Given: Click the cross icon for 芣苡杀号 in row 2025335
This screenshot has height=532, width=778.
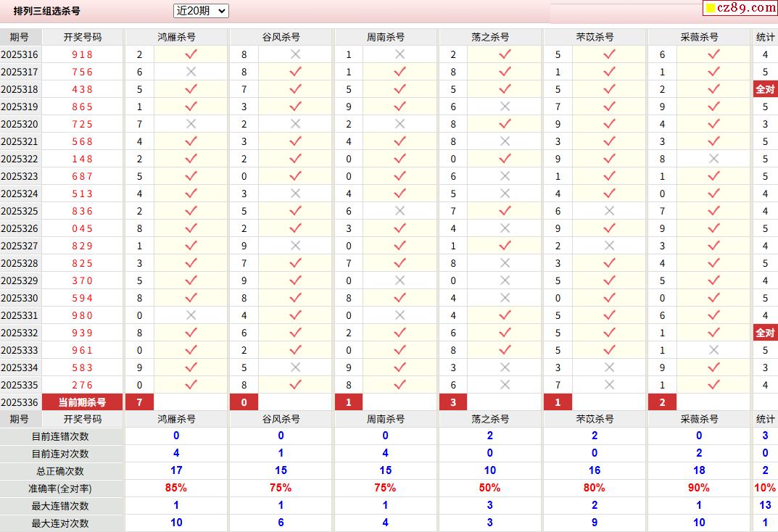Looking at the screenshot, I should coord(609,385).
